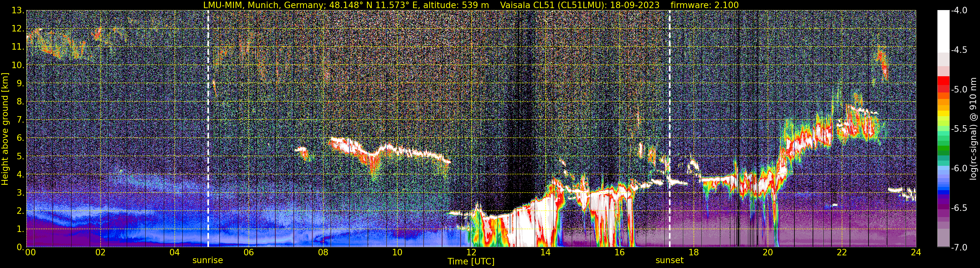Click the "10." tick on the height axis
Screen dimensions: 980x268
tap(18, 65)
